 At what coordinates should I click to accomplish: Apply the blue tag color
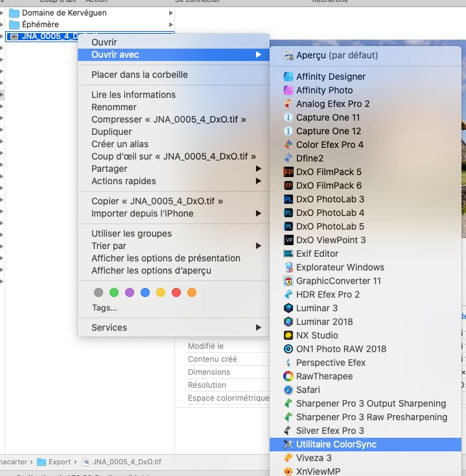click(145, 292)
